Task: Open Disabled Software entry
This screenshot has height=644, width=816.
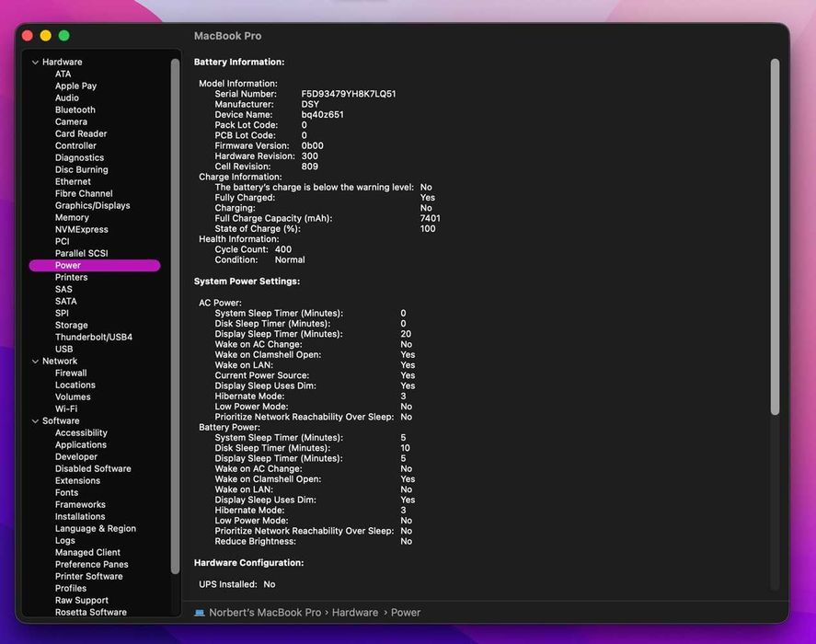Action: (x=93, y=469)
